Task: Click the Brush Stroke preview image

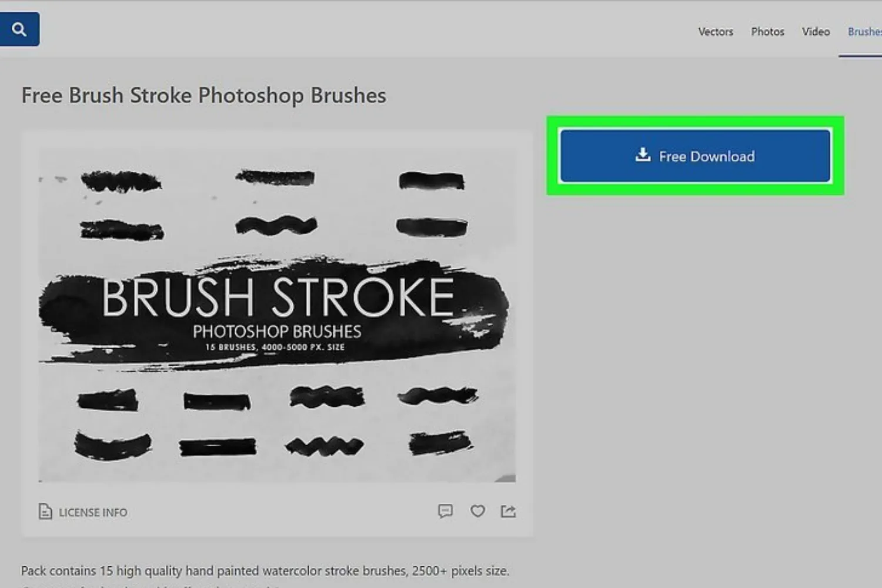Action: (277, 315)
